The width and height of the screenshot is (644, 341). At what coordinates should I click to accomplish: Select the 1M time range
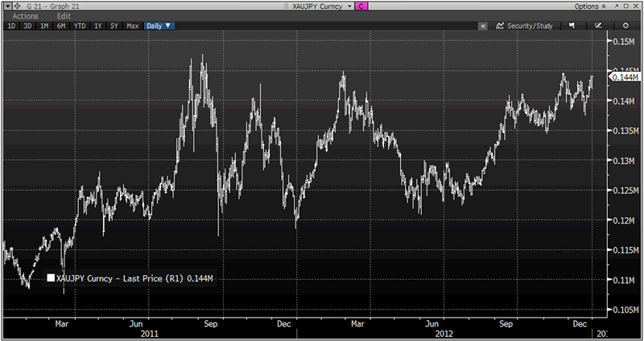coord(44,26)
